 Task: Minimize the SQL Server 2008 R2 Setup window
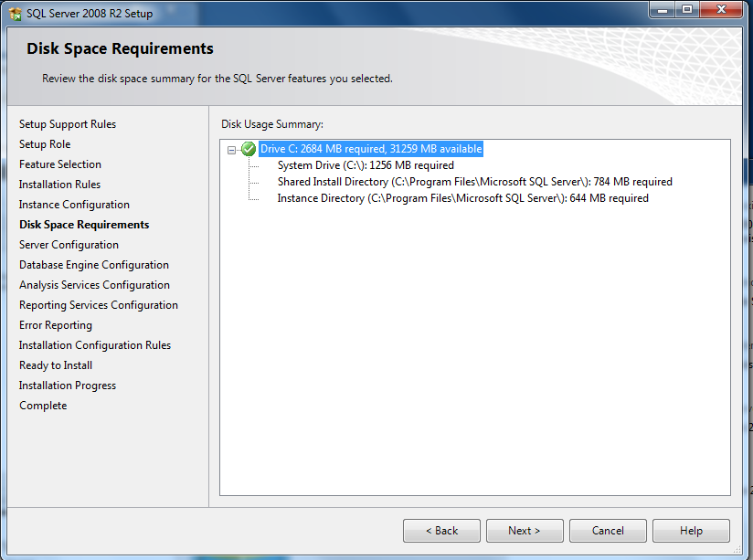663,10
